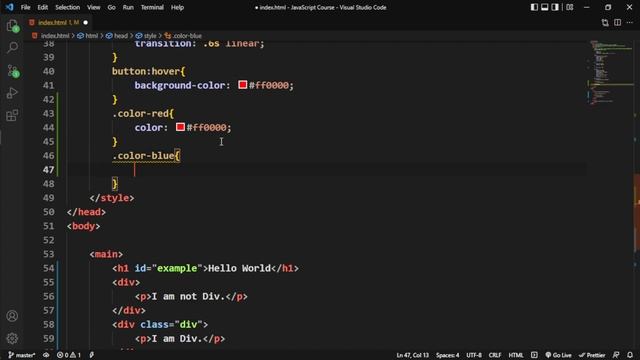
Task: Open color picker for .color-red color
Action: point(180,127)
